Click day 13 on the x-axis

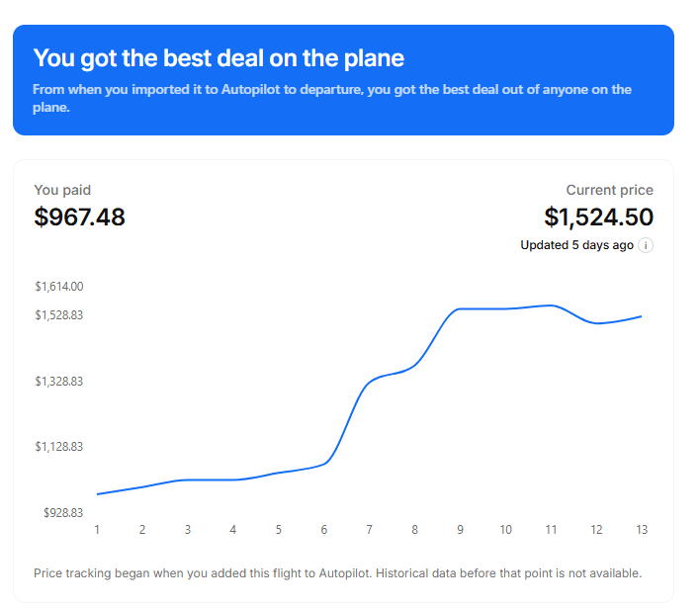click(642, 530)
